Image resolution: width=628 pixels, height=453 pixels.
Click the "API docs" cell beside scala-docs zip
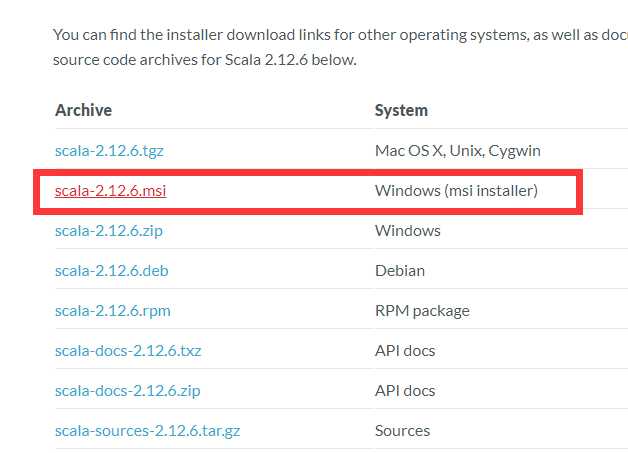[x=404, y=391]
